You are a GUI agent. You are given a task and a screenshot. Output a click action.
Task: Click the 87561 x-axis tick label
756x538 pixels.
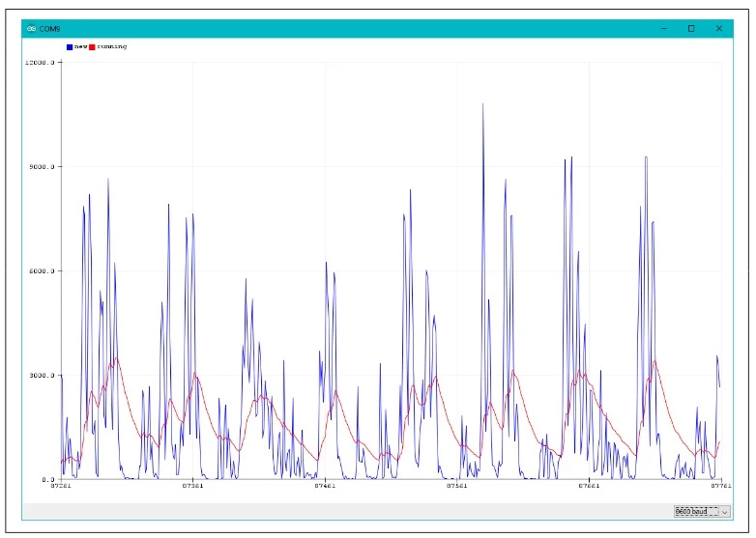(x=456, y=486)
